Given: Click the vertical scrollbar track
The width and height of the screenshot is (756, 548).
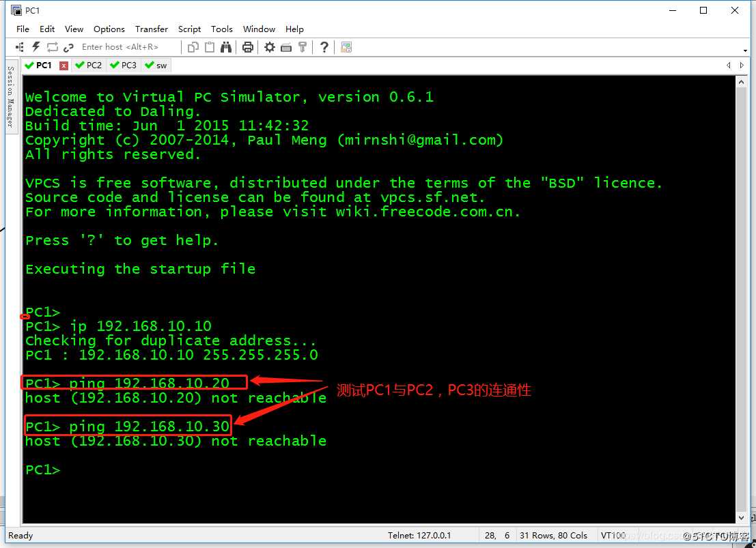Looking at the screenshot, I should 742,300.
